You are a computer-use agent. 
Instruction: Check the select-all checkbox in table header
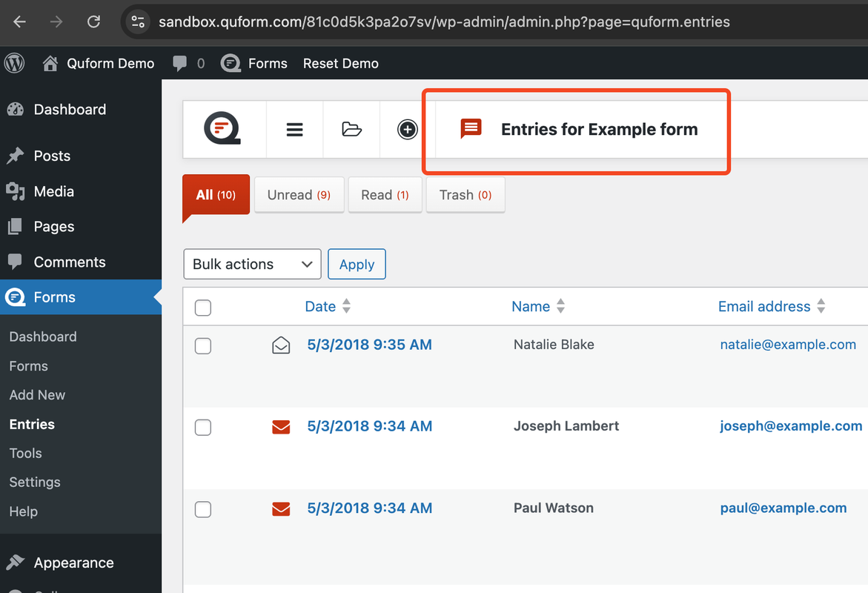(x=203, y=308)
